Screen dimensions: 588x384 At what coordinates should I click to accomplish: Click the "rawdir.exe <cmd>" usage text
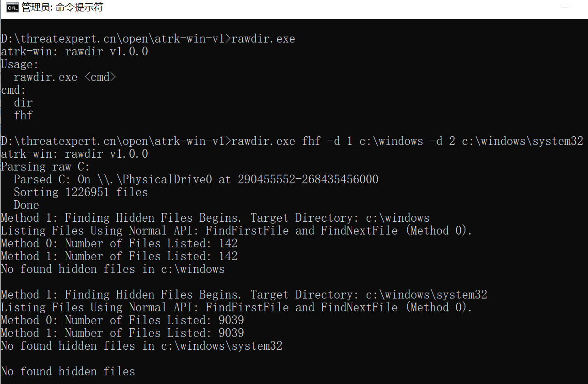pyautogui.click(x=64, y=77)
